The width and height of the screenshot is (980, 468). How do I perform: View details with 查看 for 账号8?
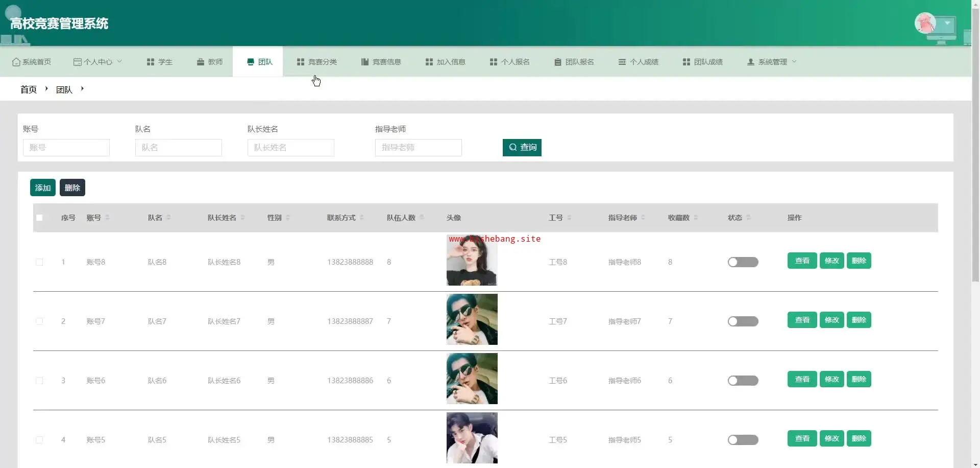click(802, 261)
